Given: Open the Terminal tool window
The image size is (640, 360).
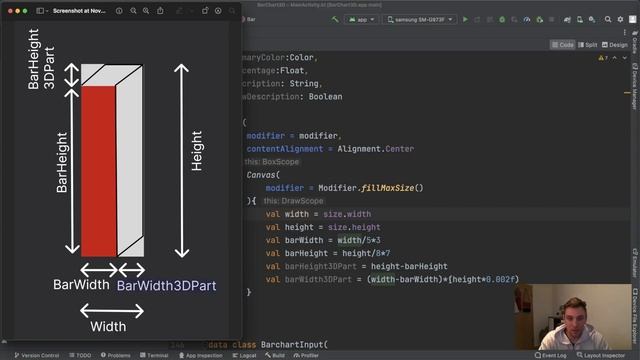Looking at the screenshot, I should pyautogui.click(x=154, y=356).
